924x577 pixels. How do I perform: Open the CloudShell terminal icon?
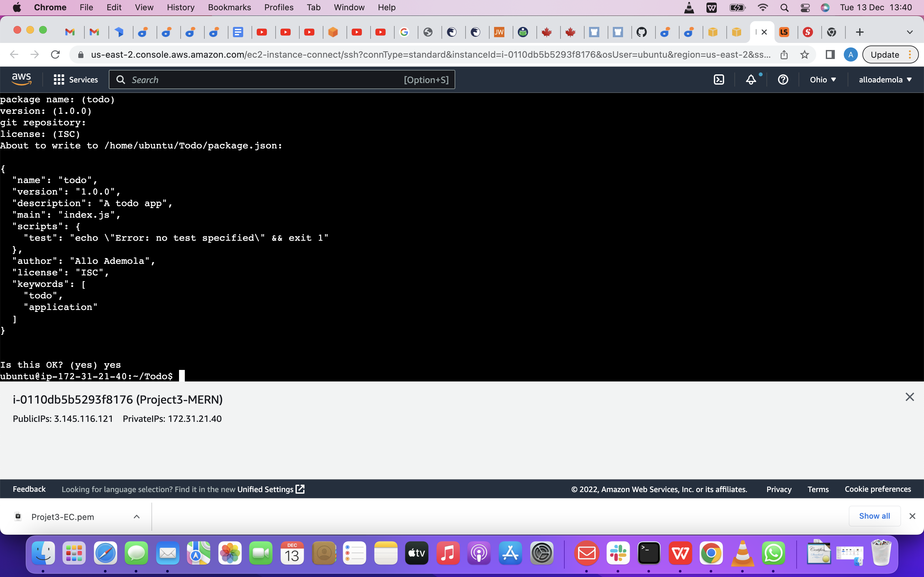pos(719,79)
